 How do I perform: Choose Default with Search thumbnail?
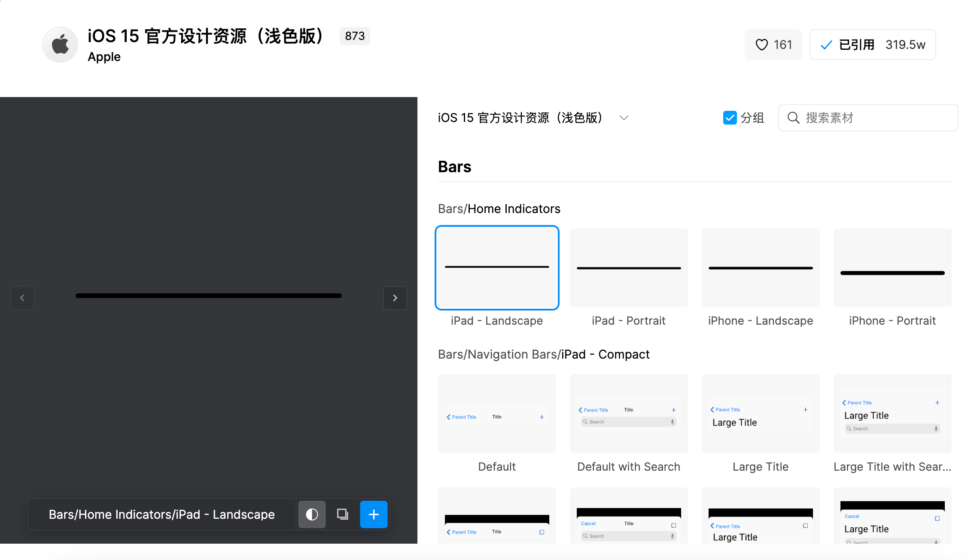click(629, 413)
